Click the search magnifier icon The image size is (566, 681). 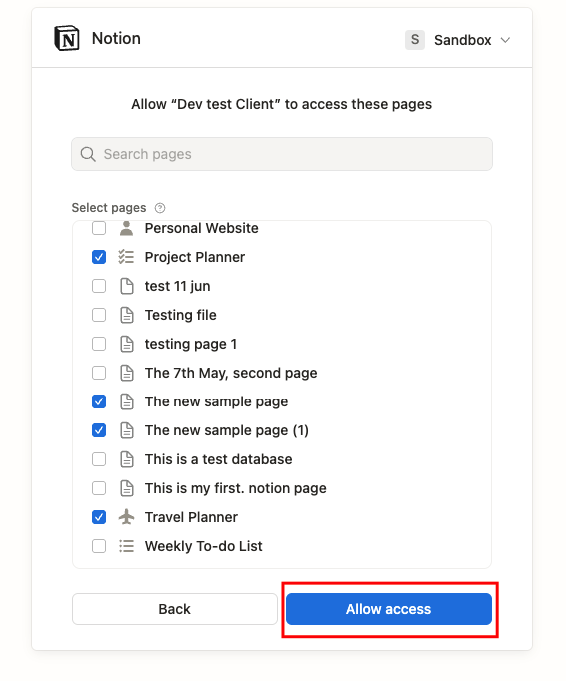(x=88, y=154)
